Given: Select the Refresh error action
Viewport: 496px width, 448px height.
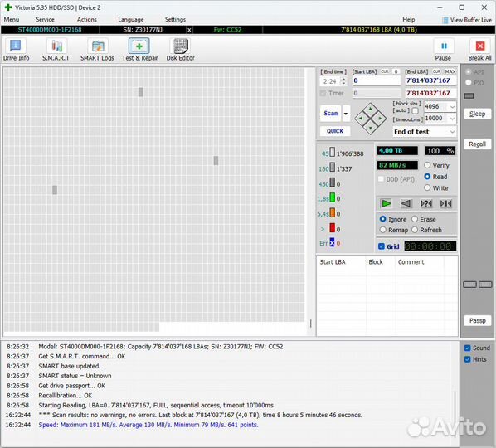Looking at the screenshot, I should (x=426, y=230).
